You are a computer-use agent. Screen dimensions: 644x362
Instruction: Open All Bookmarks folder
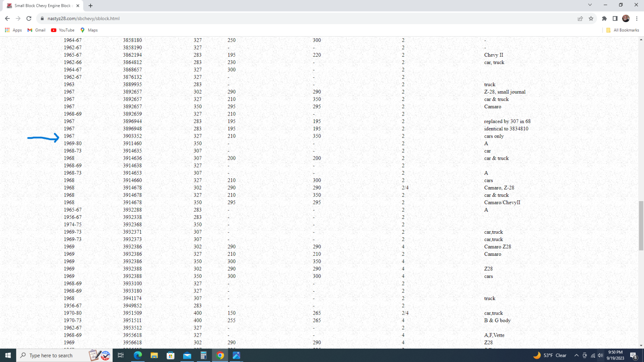623,30
